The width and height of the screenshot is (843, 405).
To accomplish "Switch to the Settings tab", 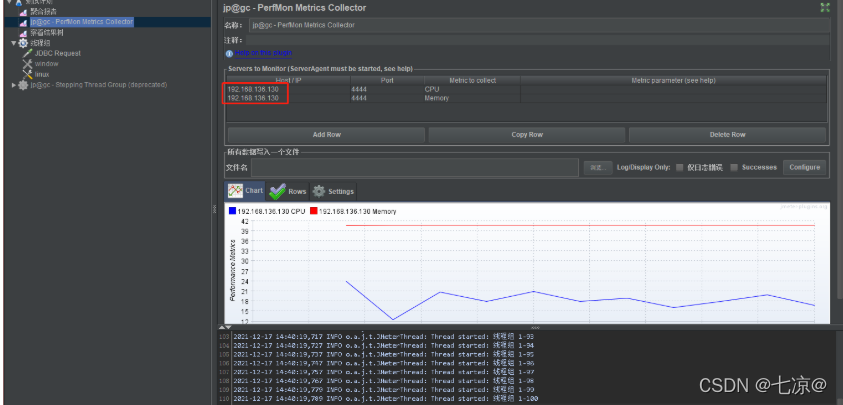I will [x=333, y=191].
